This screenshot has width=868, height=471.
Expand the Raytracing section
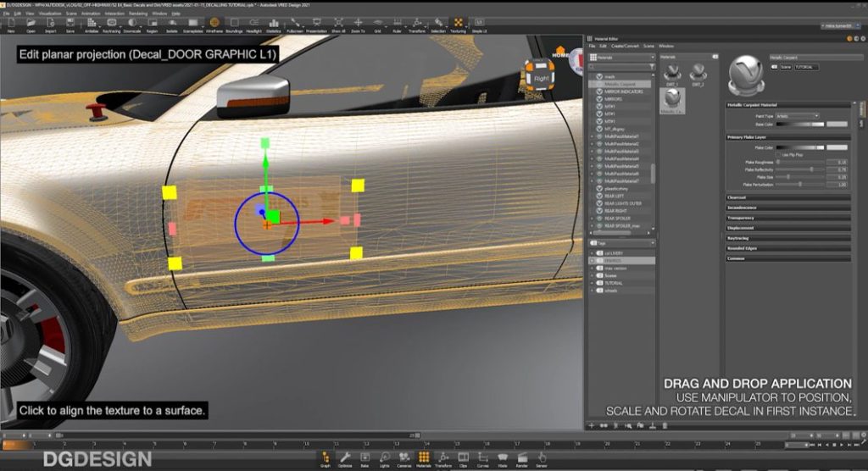[x=788, y=238]
